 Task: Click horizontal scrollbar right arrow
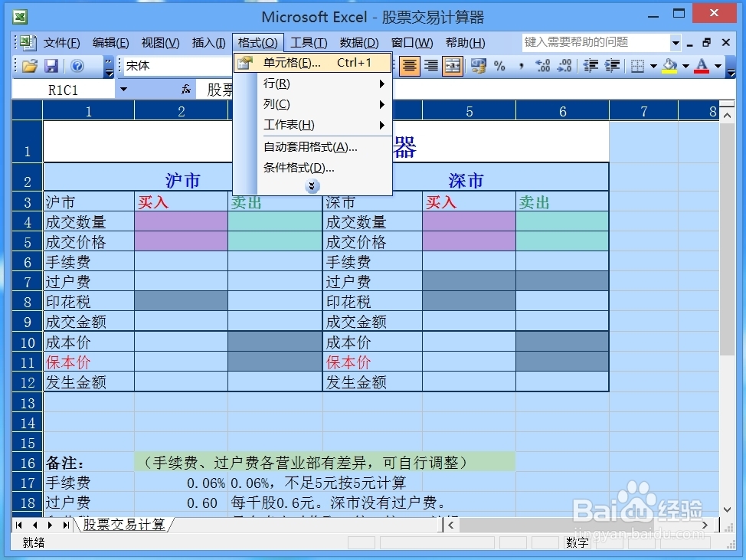[705, 525]
